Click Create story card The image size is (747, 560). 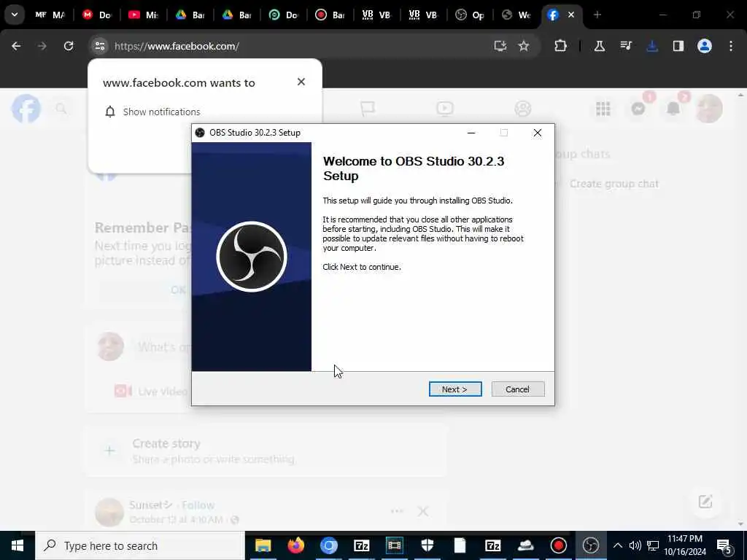tap(266, 451)
